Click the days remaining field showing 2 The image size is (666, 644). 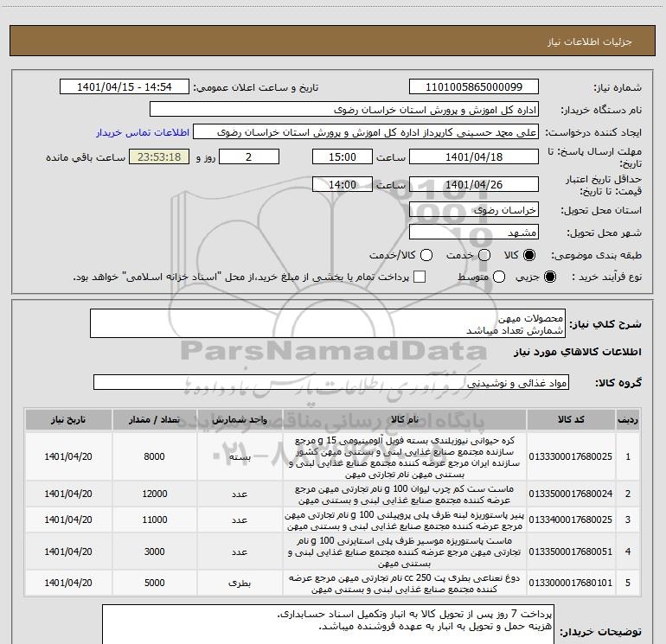(249, 156)
